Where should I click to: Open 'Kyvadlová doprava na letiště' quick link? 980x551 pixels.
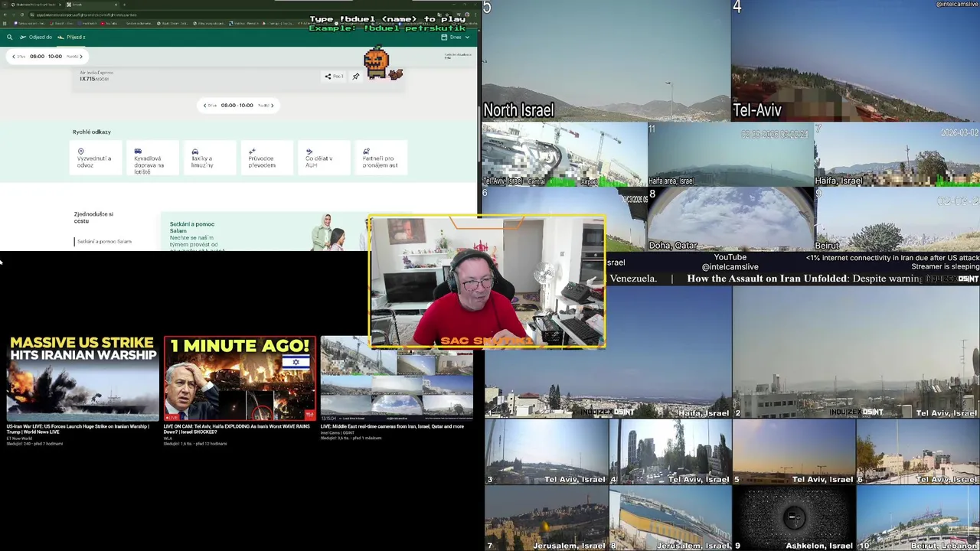click(152, 158)
